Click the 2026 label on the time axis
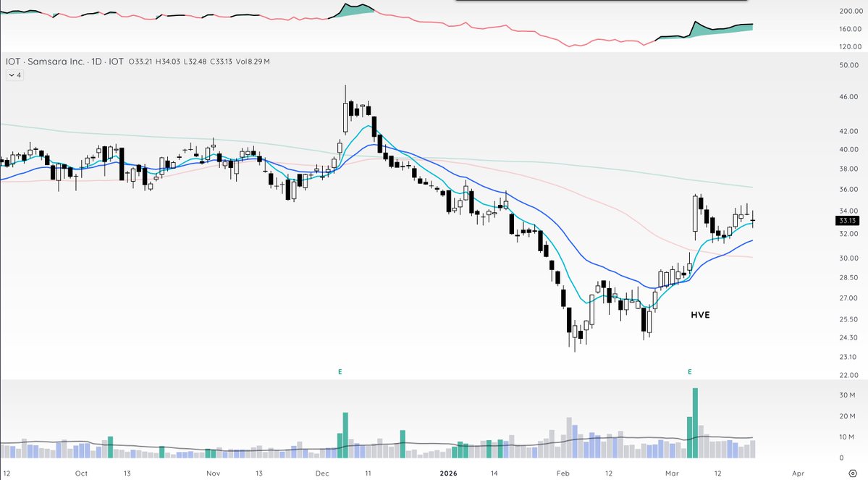The width and height of the screenshot is (868, 480). pyautogui.click(x=448, y=473)
